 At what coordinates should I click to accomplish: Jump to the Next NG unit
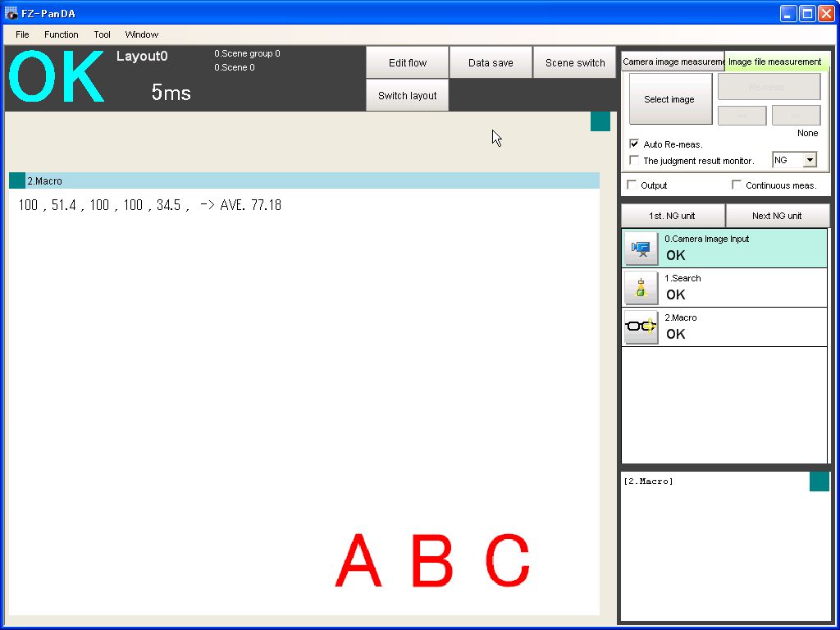pyautogui.click(x=777, y=216)
